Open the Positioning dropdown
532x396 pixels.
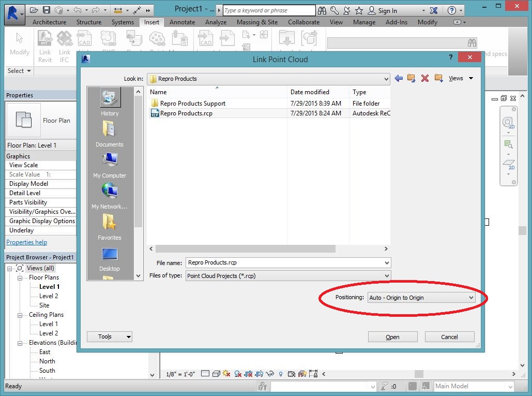[x=421, y=298]
